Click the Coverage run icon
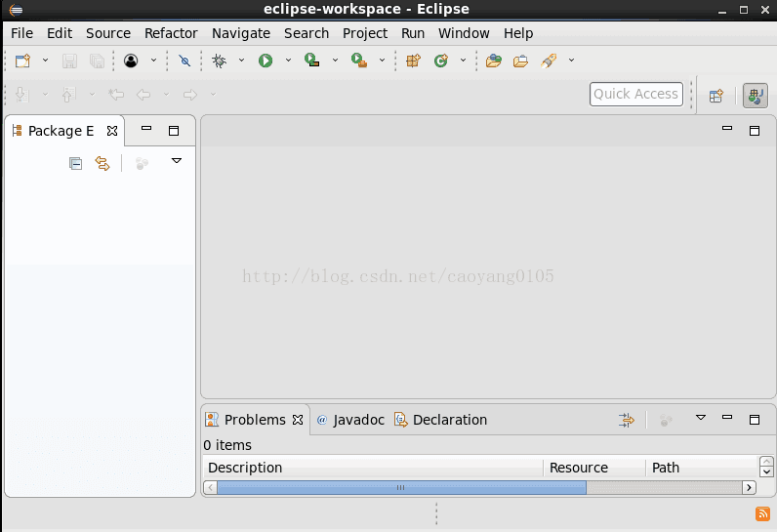The width and height of the screenshot is (777, 532). click(311, 61)
